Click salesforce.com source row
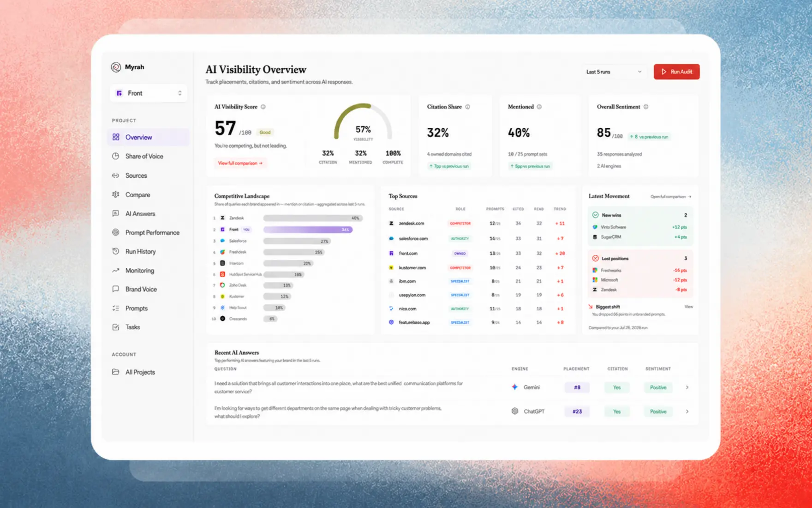Screen dimensions: 812x508 pyautogui.click(x=477, y=239)
